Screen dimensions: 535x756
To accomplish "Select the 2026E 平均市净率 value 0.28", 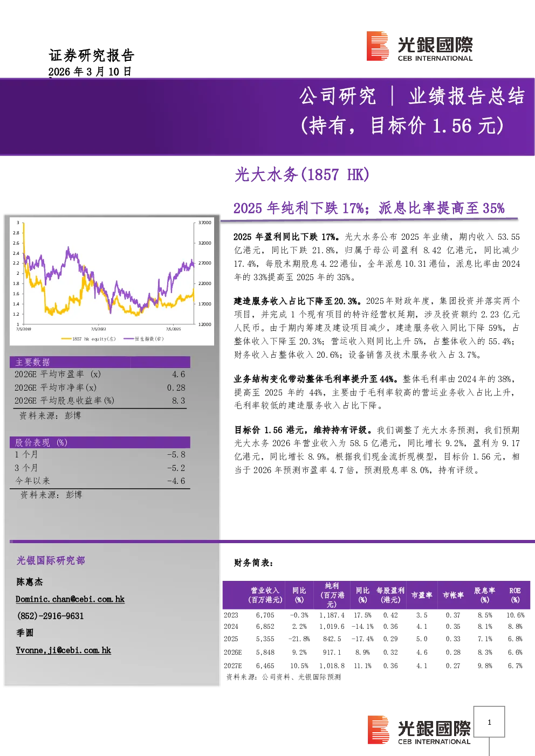I will [x=176, y=387].
